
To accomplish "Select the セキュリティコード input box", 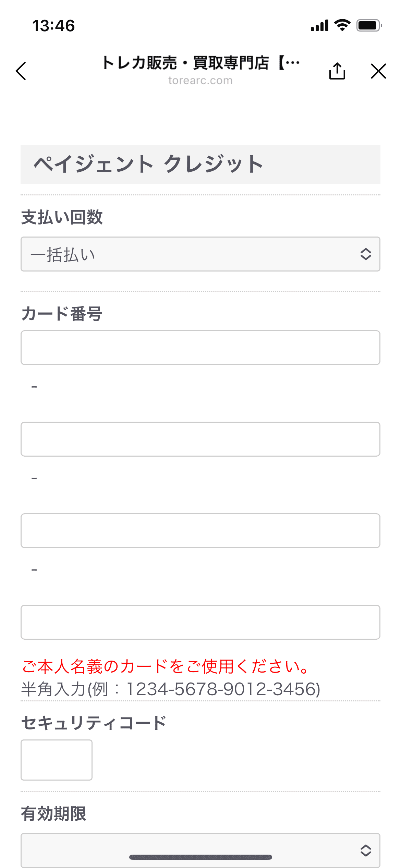I will pos(57,760).
